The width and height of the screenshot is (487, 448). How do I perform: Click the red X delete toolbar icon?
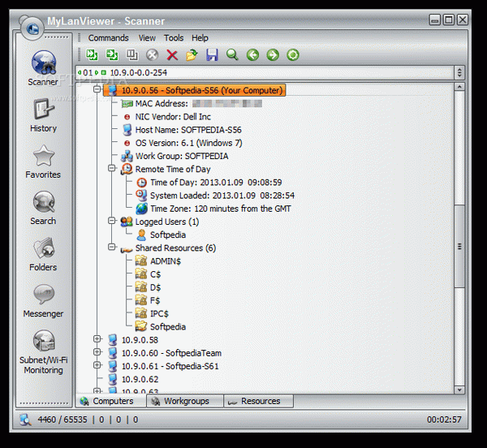coord(172,55)
